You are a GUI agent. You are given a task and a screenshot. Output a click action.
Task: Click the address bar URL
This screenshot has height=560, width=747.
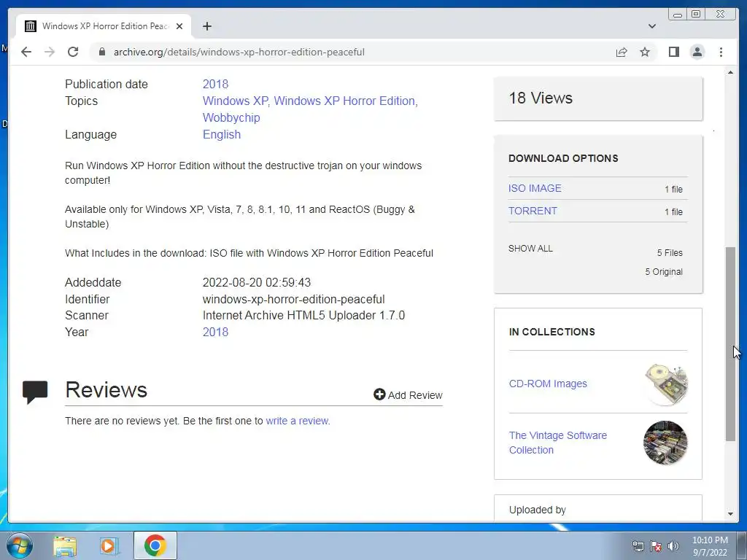click(239, 52)
